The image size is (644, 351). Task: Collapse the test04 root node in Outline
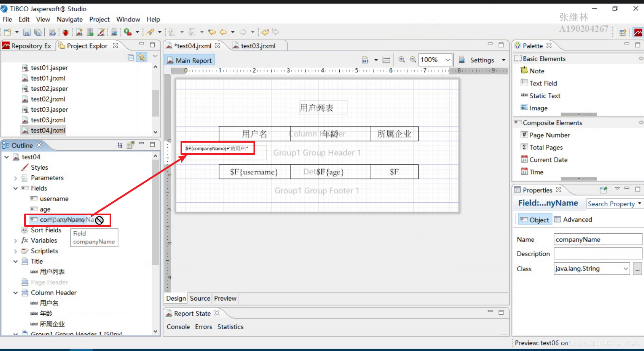[x=6, y=157]
